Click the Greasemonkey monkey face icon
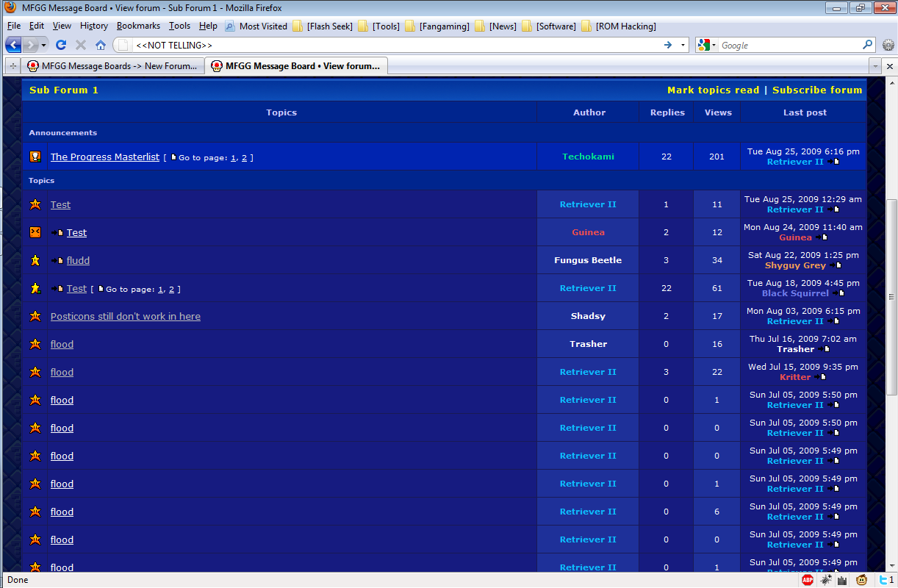 861,580
